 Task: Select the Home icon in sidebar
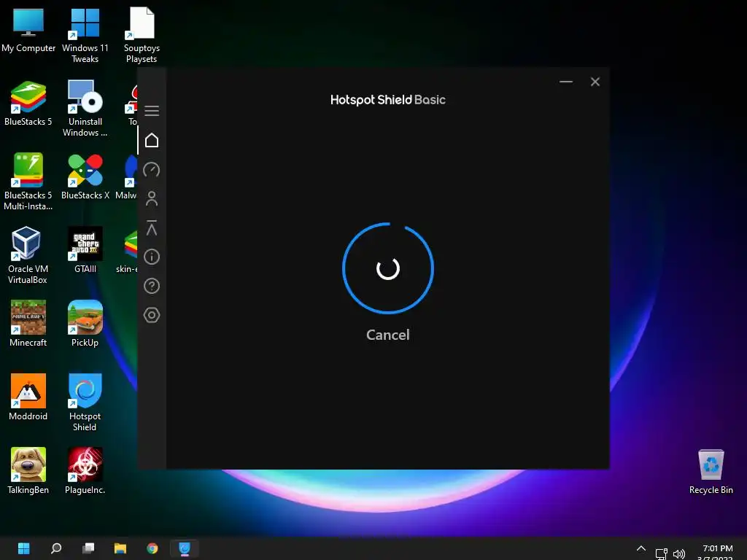click(x=152, y=141)
